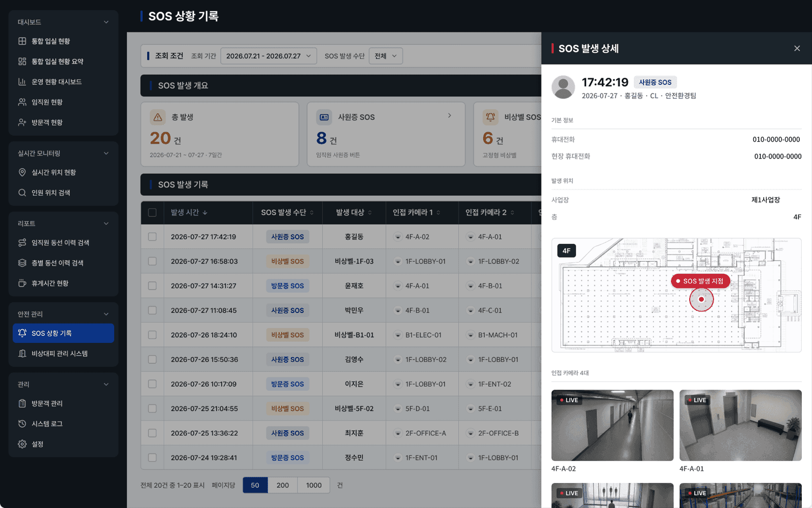Check the row for 2026-07-27 14:31:27

152,286
